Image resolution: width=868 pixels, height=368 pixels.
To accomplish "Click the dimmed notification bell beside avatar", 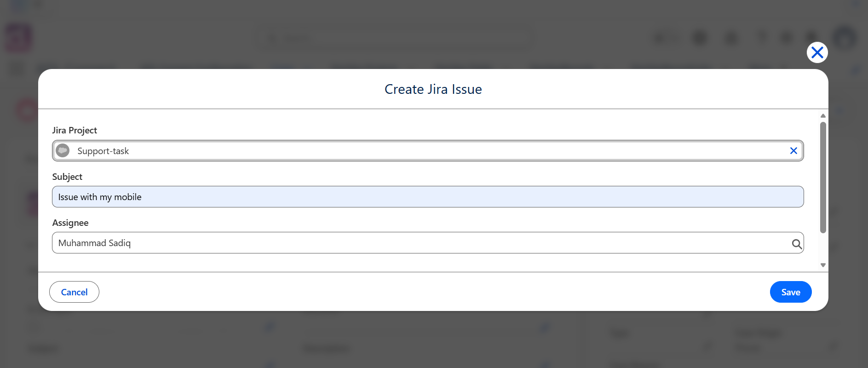I will pyautogui.click(x=812, y=38).
